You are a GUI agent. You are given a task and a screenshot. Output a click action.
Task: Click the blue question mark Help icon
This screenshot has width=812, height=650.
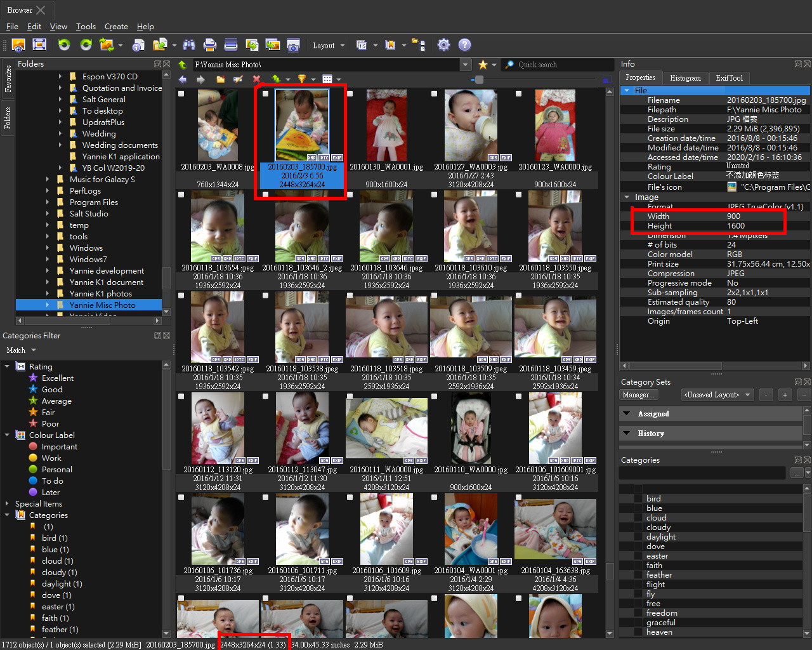464,44
